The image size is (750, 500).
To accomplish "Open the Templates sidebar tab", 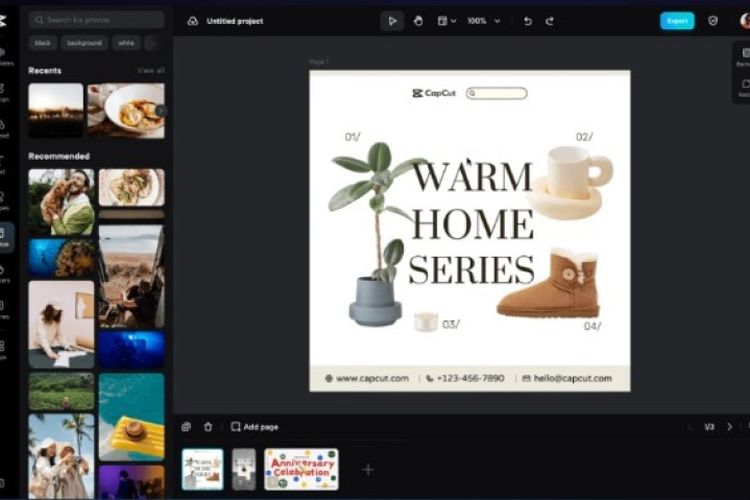I will [5, 56].
